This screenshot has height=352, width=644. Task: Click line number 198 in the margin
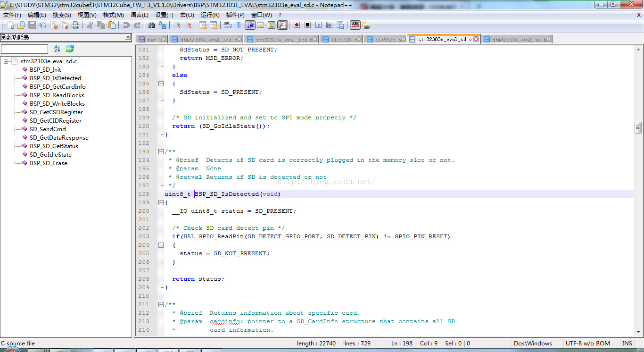(x=143, y=194)
